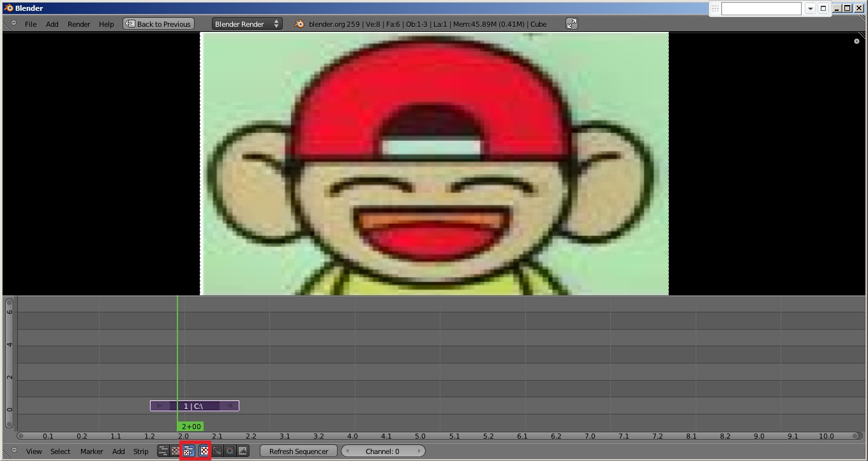Click the 0.1 time label on ruler
Viewport: 868px width, 461px height.
[x=48, y=437]
